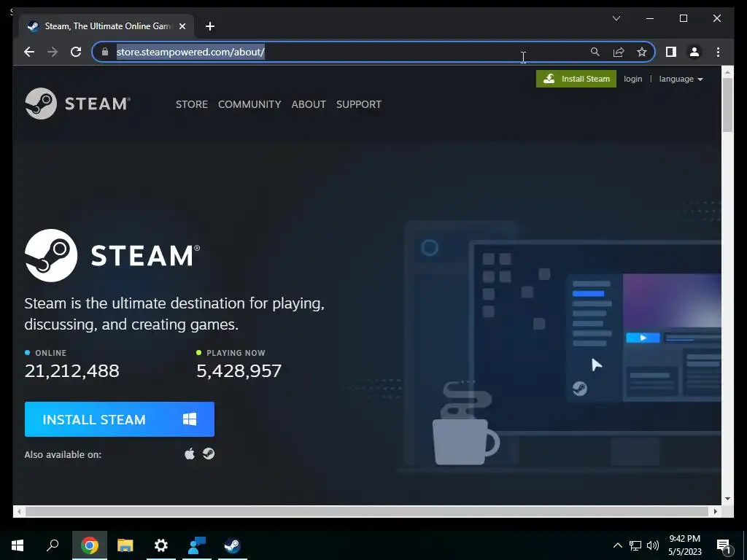Open the zoom magnifier icon in address bar
Viewport: 747px width, 560px height.
tap(595, 52)
